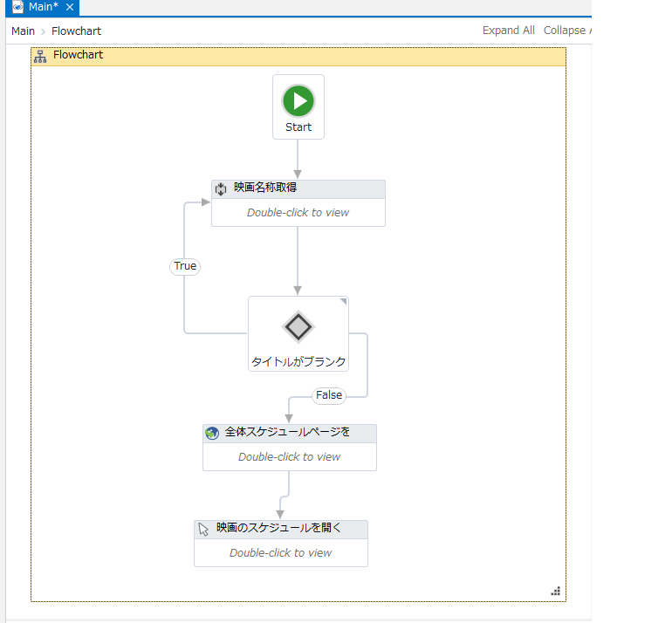This screenshot has height=623, width=672.
Task: Click the False branch label
Action: coord(329,395)
